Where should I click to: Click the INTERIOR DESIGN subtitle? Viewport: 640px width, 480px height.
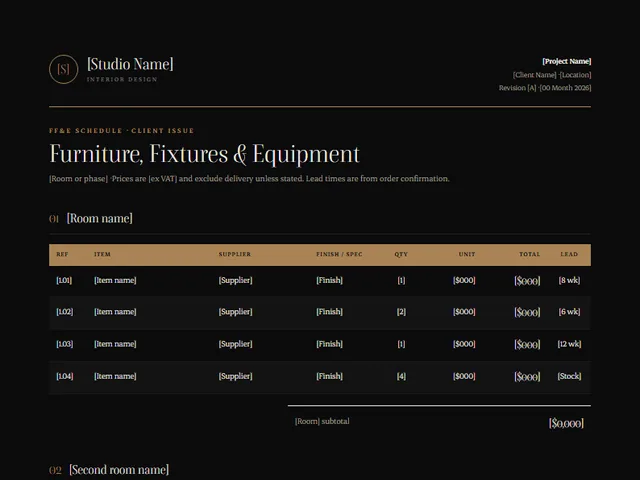click(x=122, y=79)
